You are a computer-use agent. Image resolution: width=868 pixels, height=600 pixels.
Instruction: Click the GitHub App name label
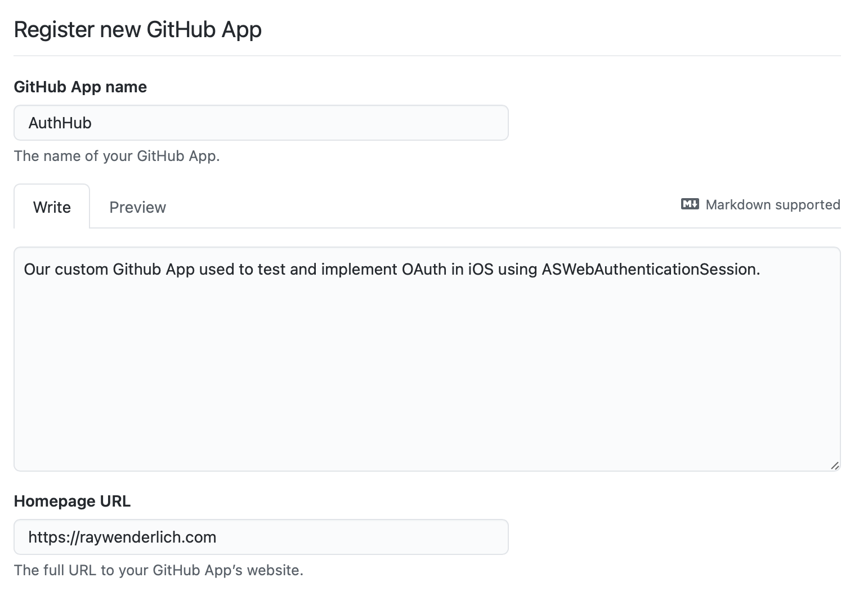coord(80,87)
